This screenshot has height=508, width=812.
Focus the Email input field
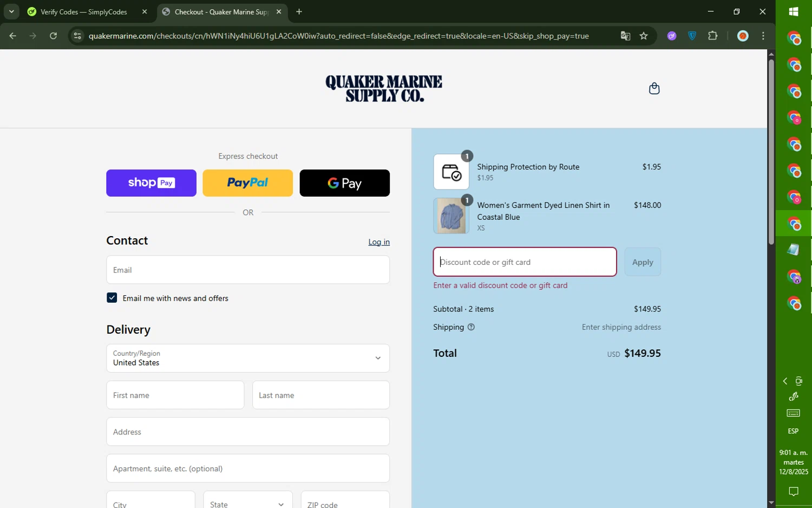tap(248, 270)
